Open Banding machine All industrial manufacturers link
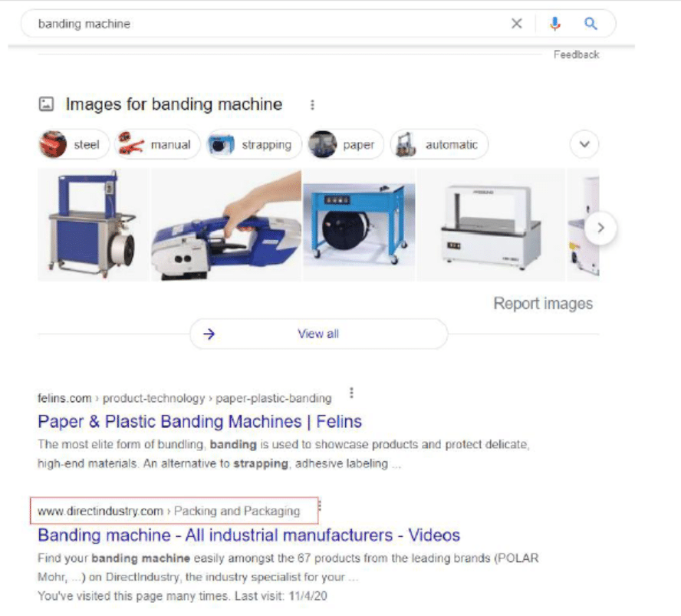The height and width of the screenshot is (616, 681). tap(249, 535)
